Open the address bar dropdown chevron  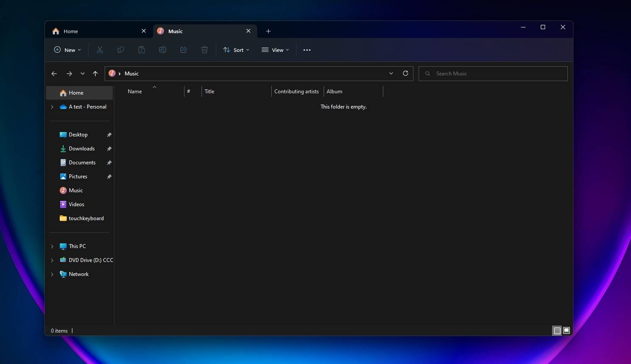(x=391, y=73)
